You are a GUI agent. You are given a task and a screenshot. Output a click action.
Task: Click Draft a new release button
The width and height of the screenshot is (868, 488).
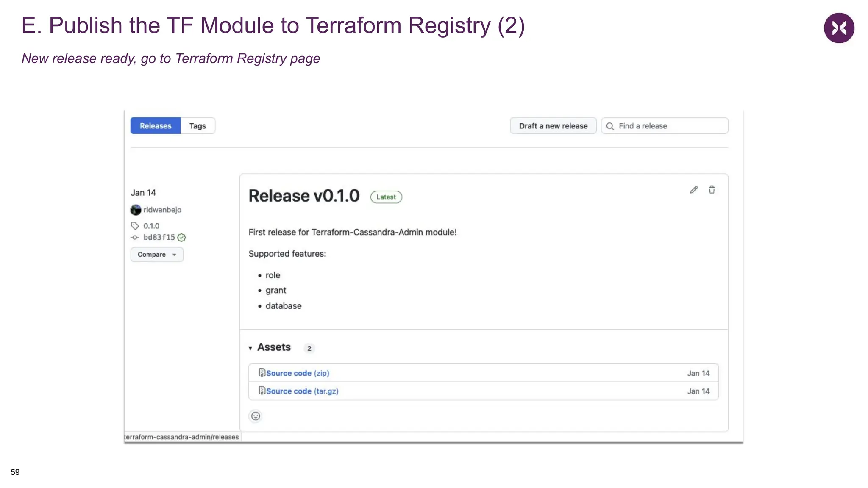(x=553, y=126)
